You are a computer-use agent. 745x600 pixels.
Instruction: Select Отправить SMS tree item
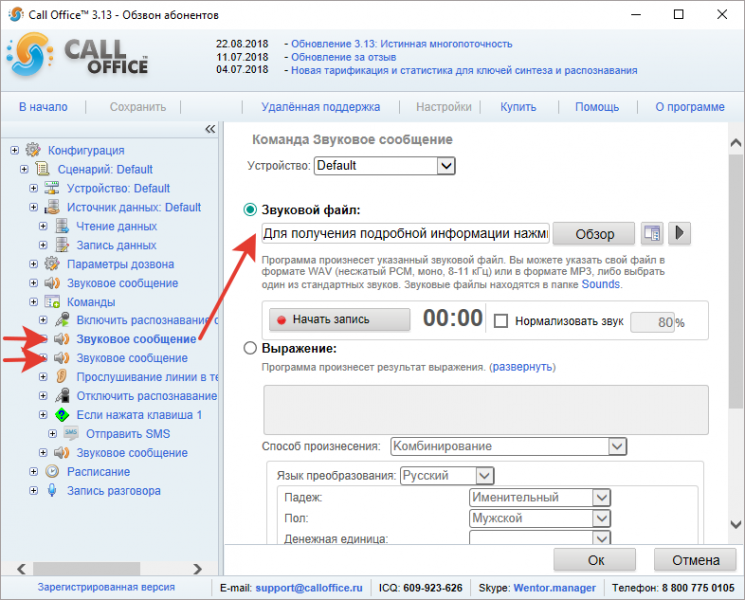click(128, 434)
